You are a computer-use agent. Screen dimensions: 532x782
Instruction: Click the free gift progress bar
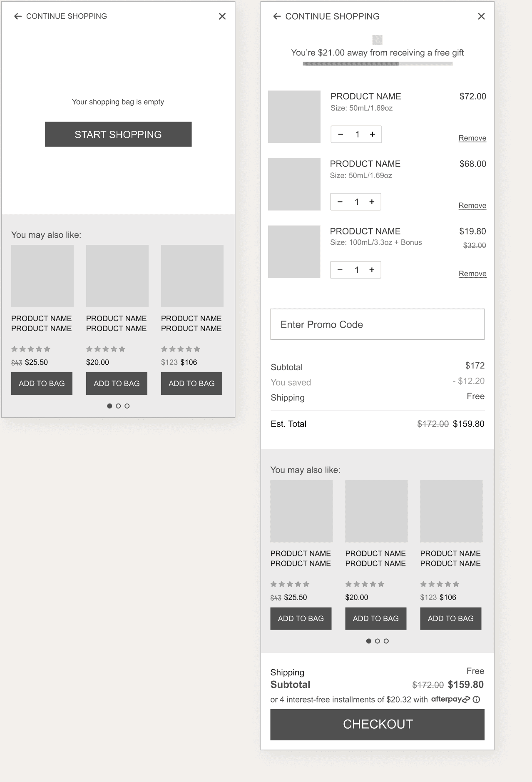(x=378, y=64)
